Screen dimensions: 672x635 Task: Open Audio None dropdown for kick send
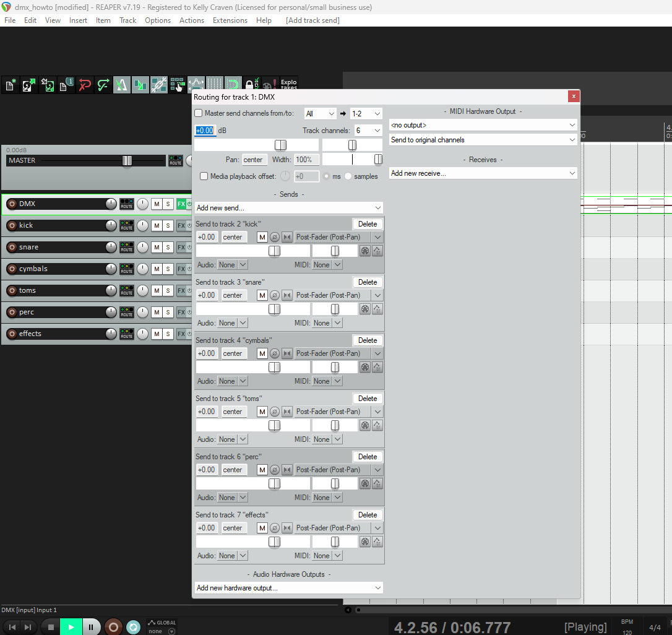point(232,265)
